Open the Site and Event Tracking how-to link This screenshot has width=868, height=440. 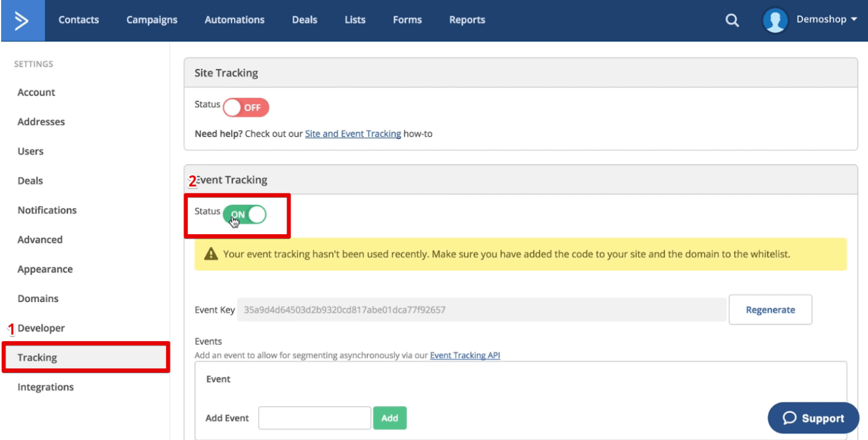click(353, 133)
